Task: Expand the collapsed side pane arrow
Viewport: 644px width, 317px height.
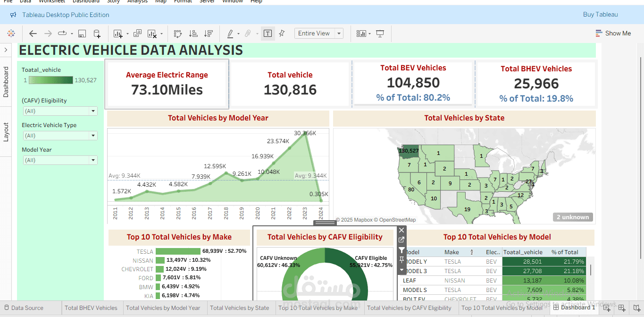Action: [x=6, y=50]
